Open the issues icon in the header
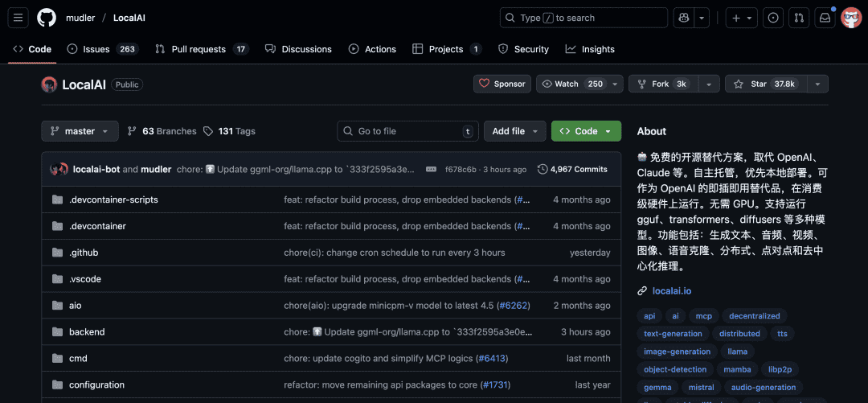 point(773,18)
